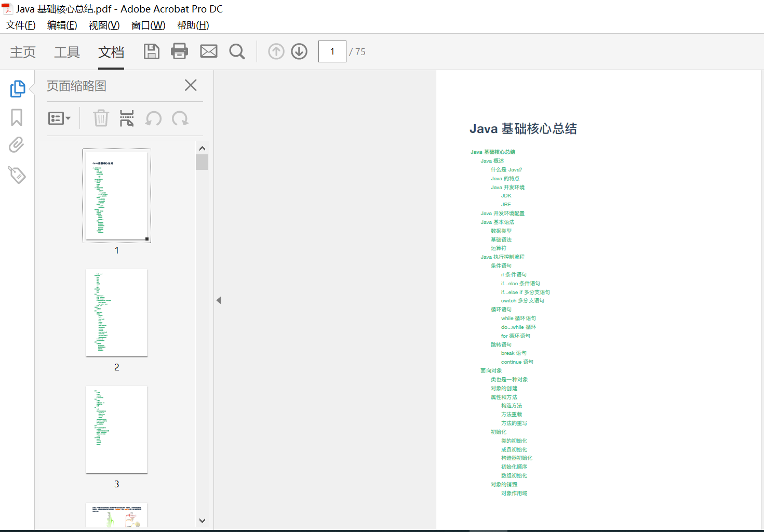Follow the 方法重载 link
764x532 pixels.
point(512,415)
